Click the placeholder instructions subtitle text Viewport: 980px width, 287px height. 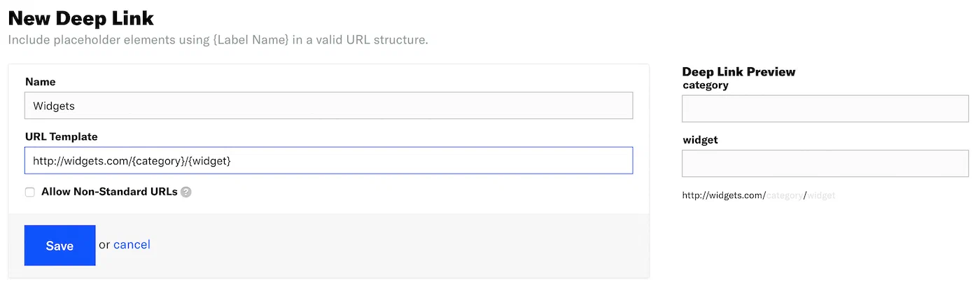218,40
